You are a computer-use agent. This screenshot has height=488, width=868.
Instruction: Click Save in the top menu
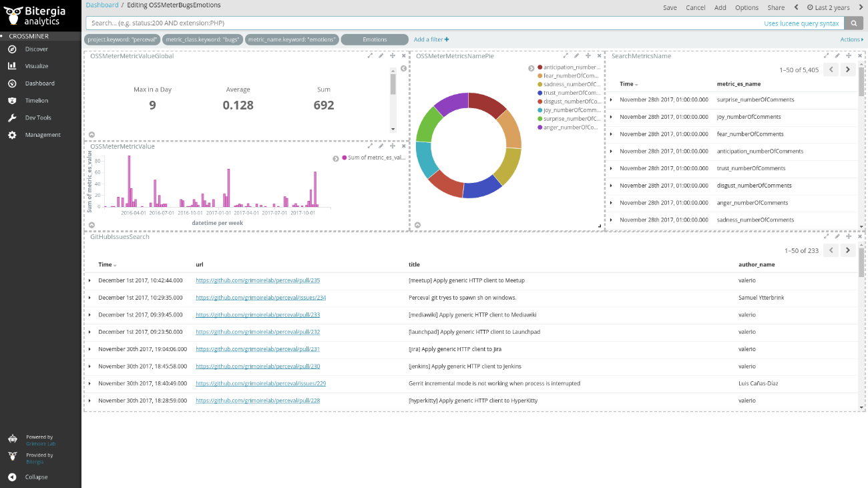(670, 7)
